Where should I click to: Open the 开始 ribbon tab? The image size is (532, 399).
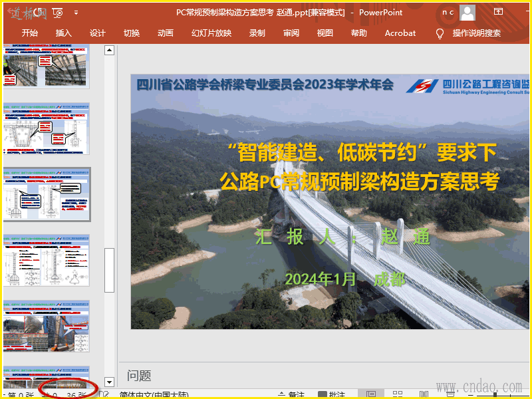30,33
